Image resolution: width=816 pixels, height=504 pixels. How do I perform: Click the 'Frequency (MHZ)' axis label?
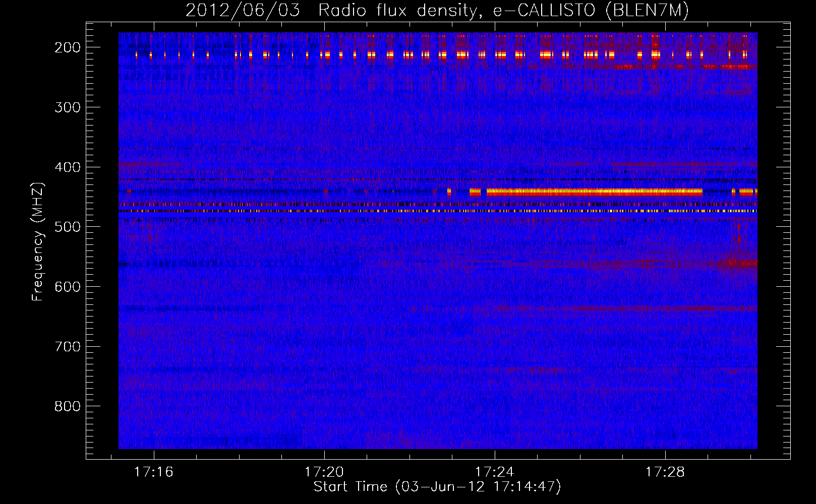[x=38, y=242]
